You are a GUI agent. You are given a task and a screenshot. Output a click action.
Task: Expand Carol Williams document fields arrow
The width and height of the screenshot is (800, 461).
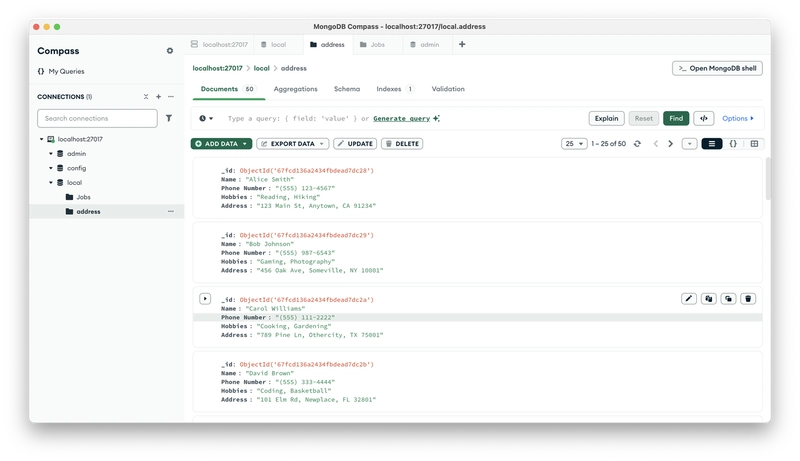[205, 299]
